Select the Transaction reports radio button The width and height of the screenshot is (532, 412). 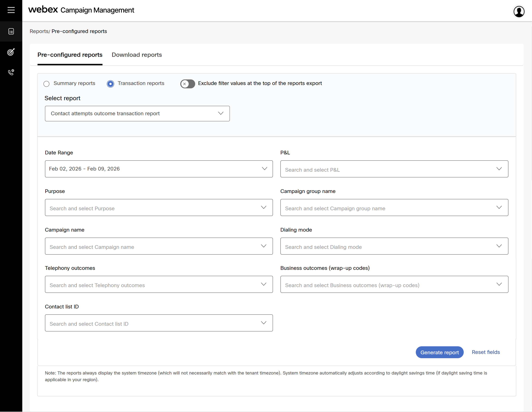(110, 84)
